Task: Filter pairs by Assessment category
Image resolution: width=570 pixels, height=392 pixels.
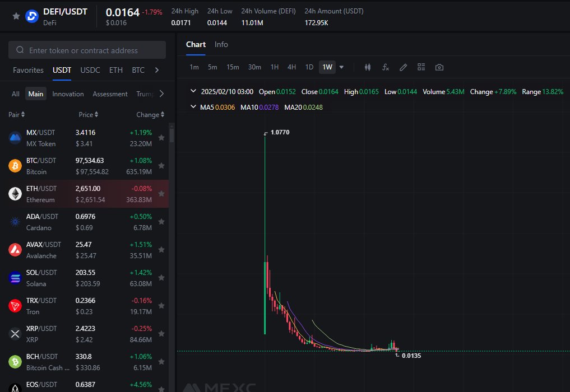Action: (110, 94)
